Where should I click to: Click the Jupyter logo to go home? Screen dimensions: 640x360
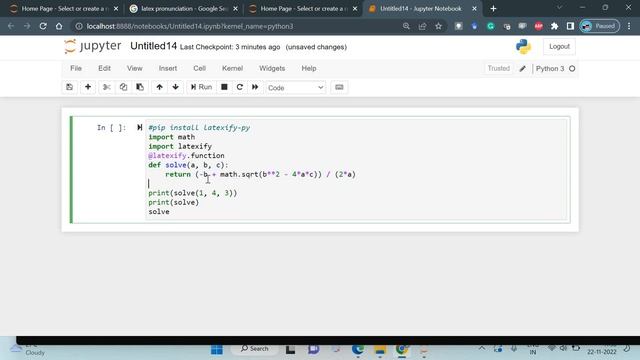(x=93, y=46)
